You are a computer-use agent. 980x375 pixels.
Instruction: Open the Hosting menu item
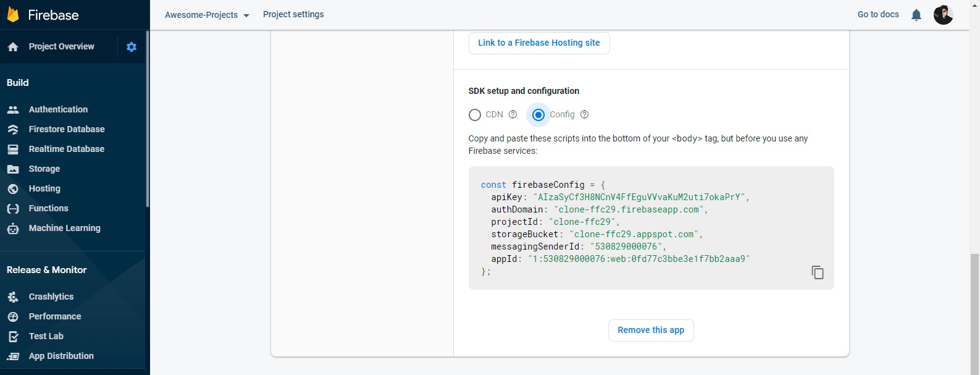click(x=44, y=188)
